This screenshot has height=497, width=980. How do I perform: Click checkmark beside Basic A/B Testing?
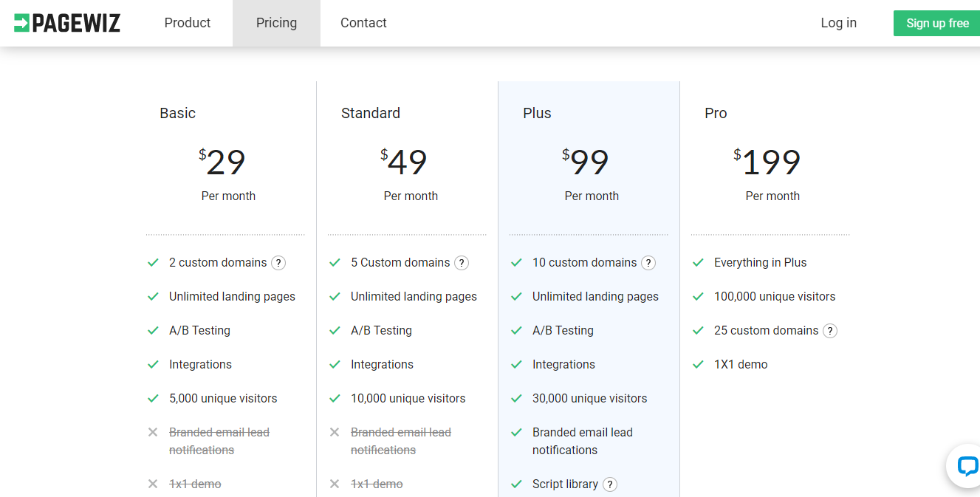pyautogui.click(x=153, y=331)
